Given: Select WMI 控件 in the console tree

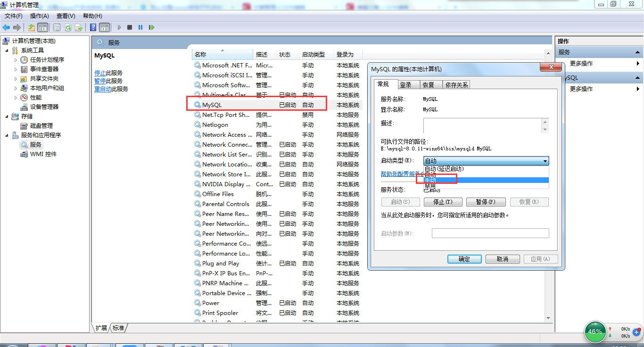Looking at the screenshot, I should [x=43, y=154].
